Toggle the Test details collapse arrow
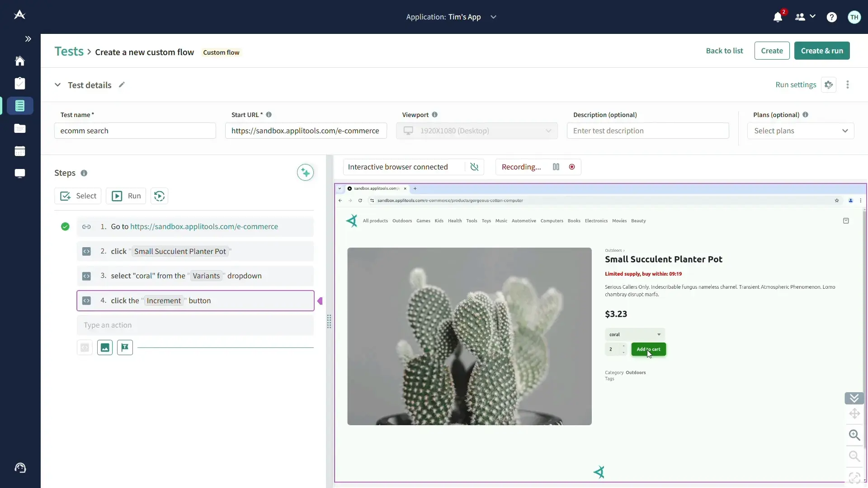This screenshot has height=488, width=868. [x=57, y=84]
